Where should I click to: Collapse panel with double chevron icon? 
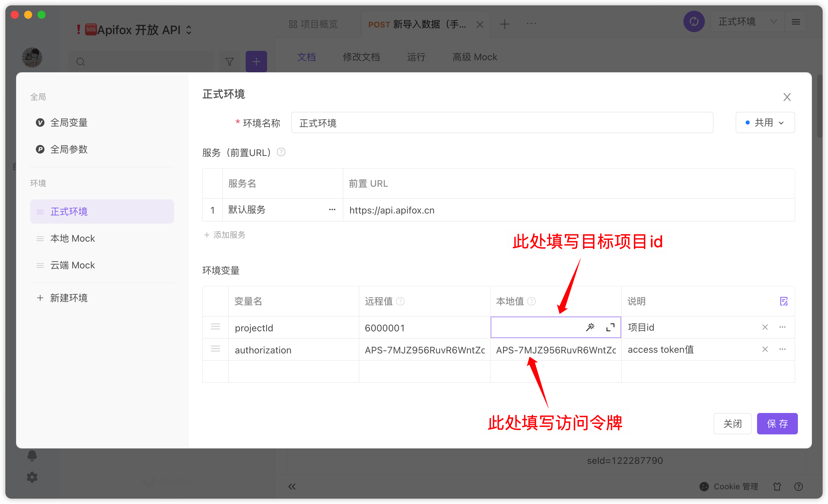point(292,486)
